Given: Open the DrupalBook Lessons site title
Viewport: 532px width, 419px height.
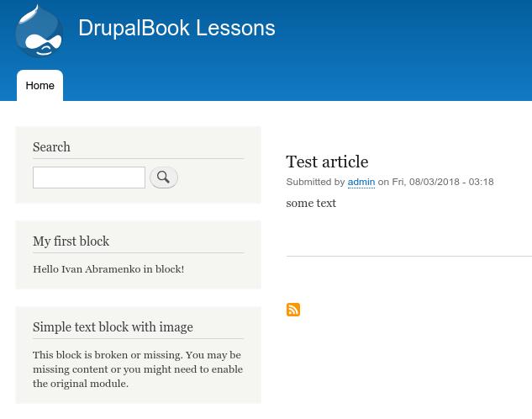Looking at the screenshot, I should click(176, 28).
